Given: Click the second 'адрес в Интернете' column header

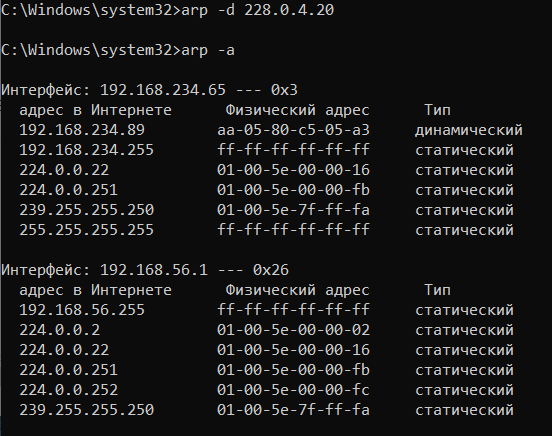Looking at the screenshot, I should click(x=95, y=290).
